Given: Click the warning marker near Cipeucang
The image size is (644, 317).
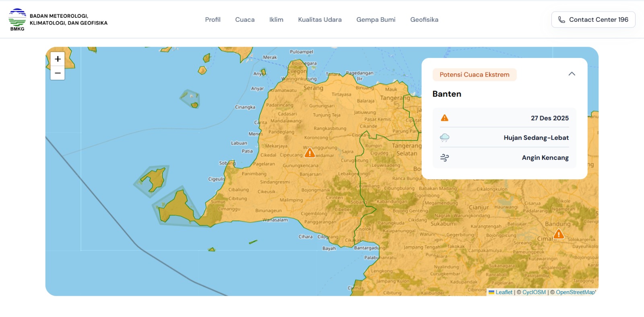Looking at the screenshot, I should coord(310,153).
